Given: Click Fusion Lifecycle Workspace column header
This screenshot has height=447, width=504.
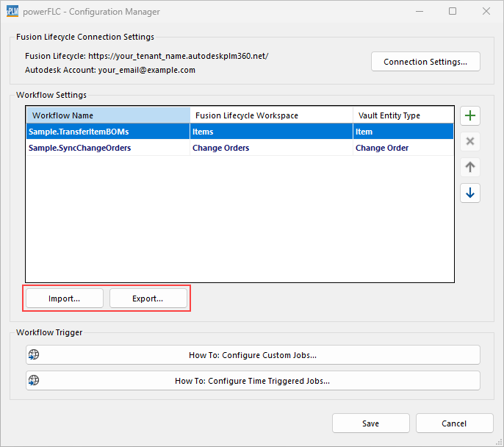Looking at the screenshot, I should pyautogui.click(x=270, y=115).
